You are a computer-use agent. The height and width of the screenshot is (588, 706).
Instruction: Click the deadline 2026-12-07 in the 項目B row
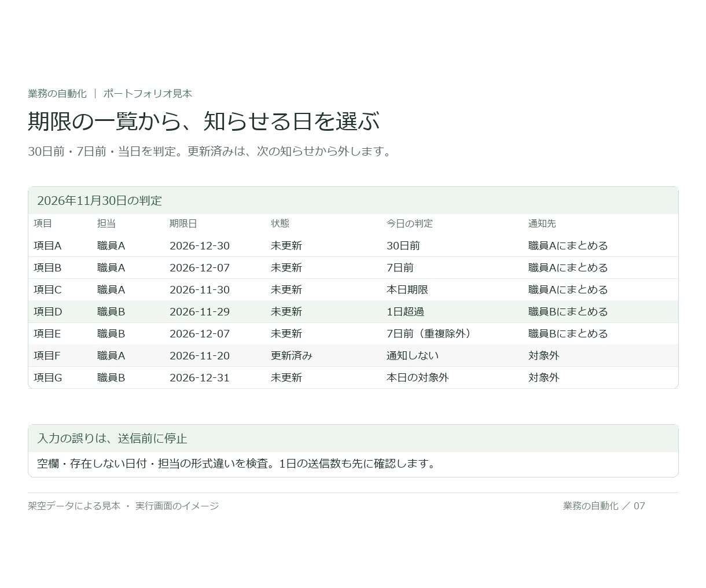200,268
